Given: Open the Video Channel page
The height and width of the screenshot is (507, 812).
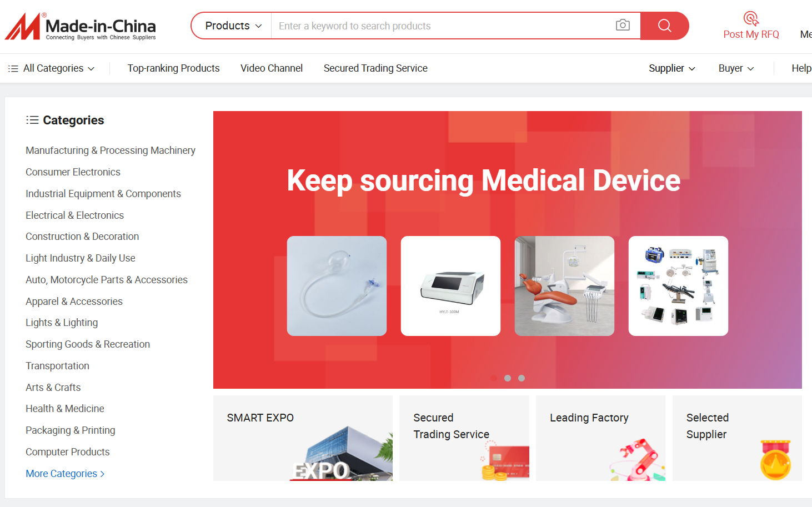Looking at the screenshot, I should tap(272, 68).
